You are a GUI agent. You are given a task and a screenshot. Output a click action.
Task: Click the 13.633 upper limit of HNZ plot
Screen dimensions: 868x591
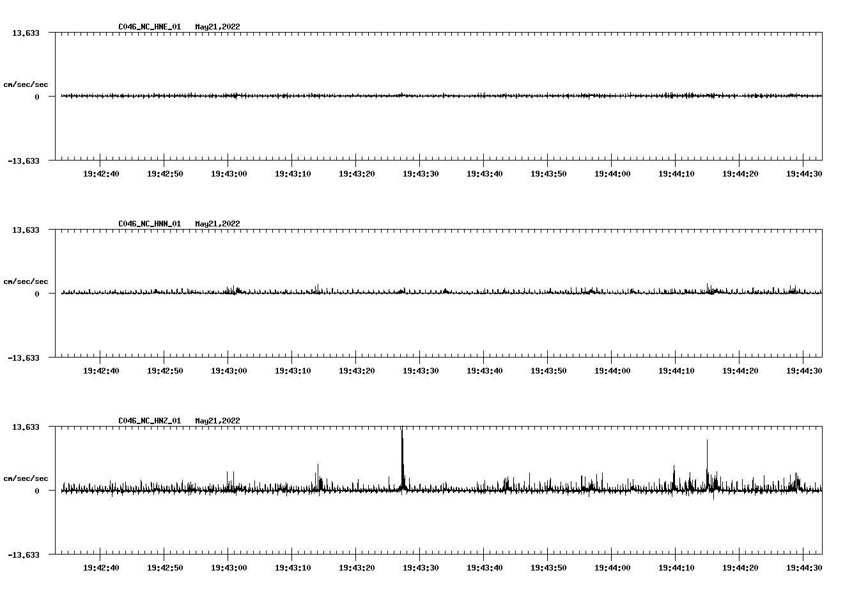click(x=26, y=427)
